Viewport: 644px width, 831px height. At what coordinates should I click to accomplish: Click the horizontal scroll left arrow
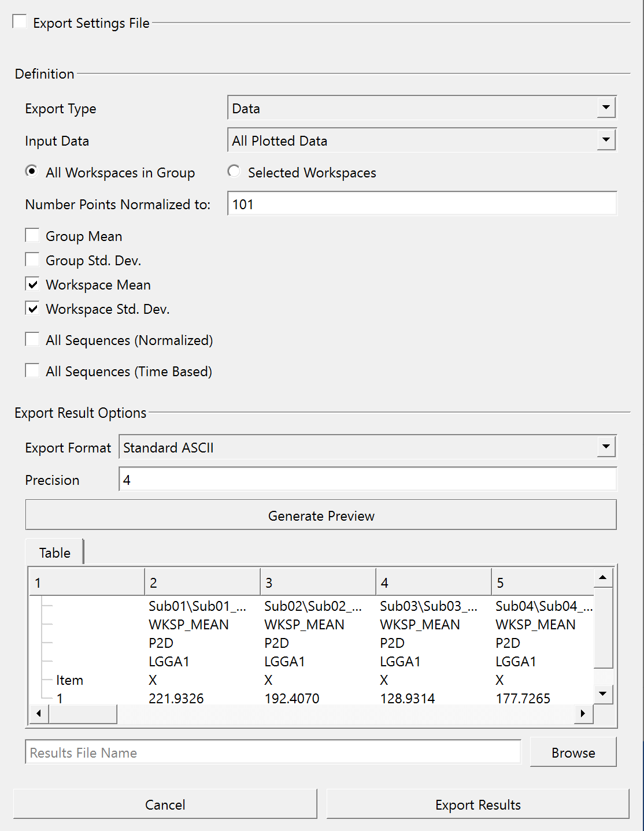[x=39, y=714]
